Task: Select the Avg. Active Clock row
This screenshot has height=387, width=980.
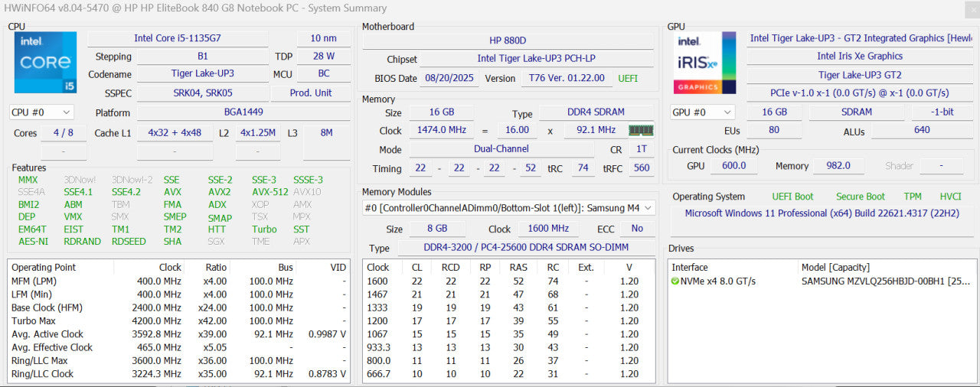Action: point(179,334)
